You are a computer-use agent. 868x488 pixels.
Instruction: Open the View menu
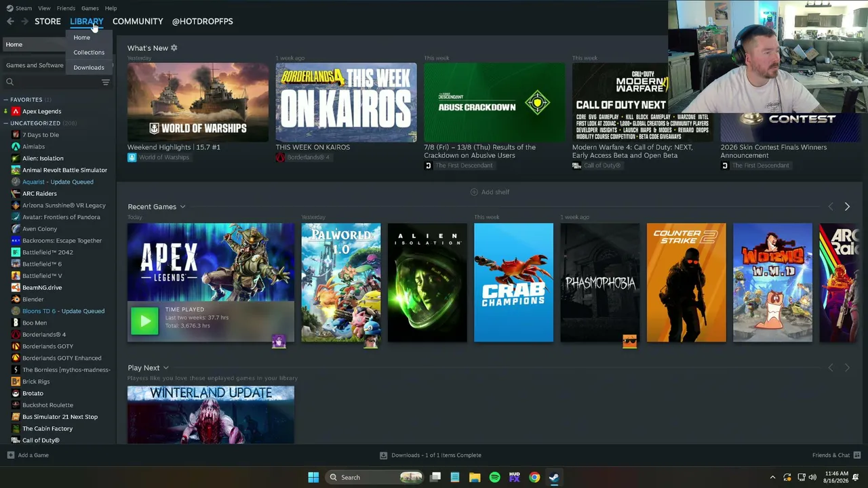[x=44, y=8]
